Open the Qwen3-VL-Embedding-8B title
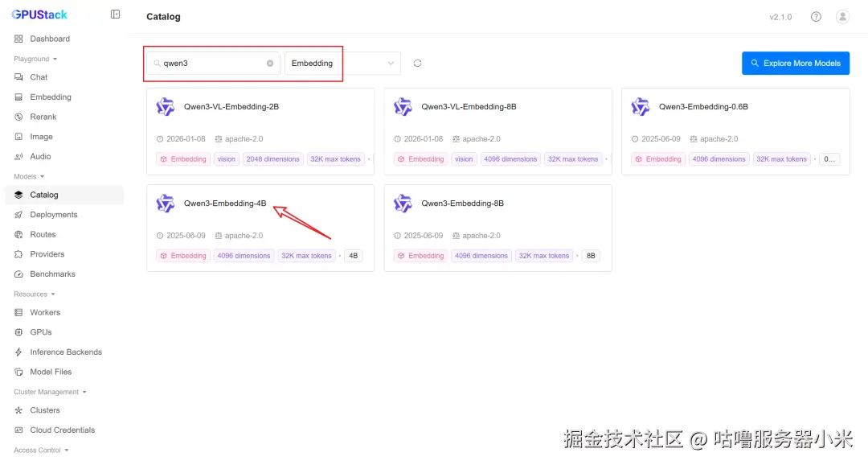 coord(469,106)
